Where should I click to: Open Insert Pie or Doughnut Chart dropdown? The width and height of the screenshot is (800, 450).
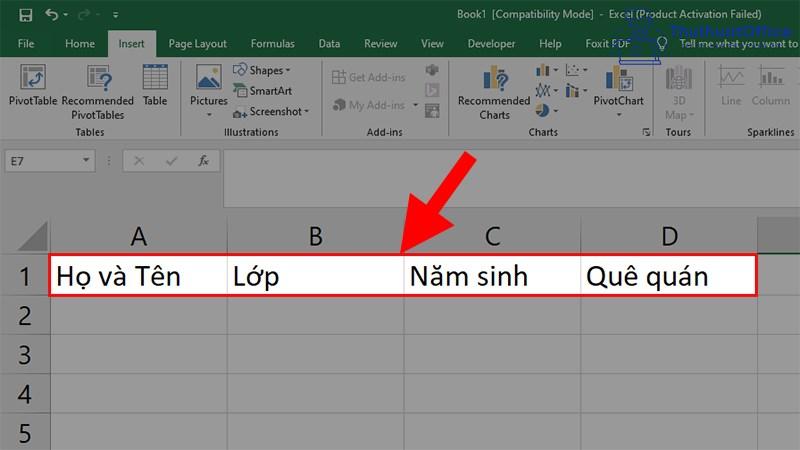click(x=546, y=110)
